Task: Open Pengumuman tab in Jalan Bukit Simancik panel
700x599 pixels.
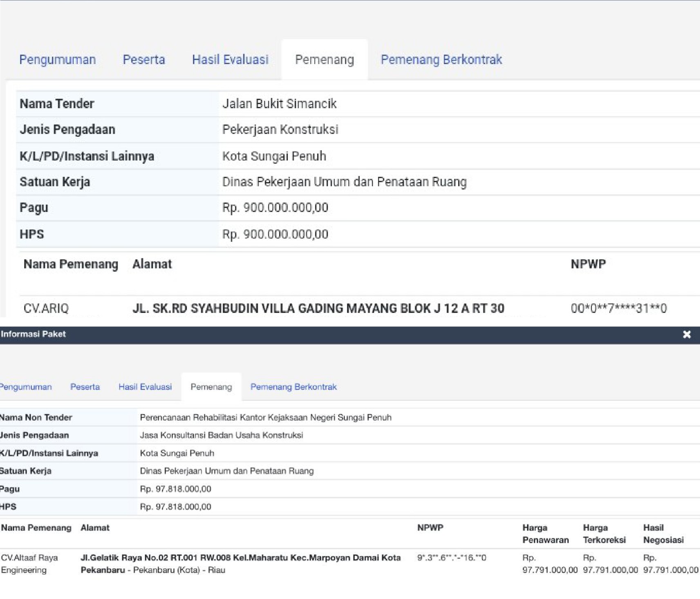Action: click(58, 60)
